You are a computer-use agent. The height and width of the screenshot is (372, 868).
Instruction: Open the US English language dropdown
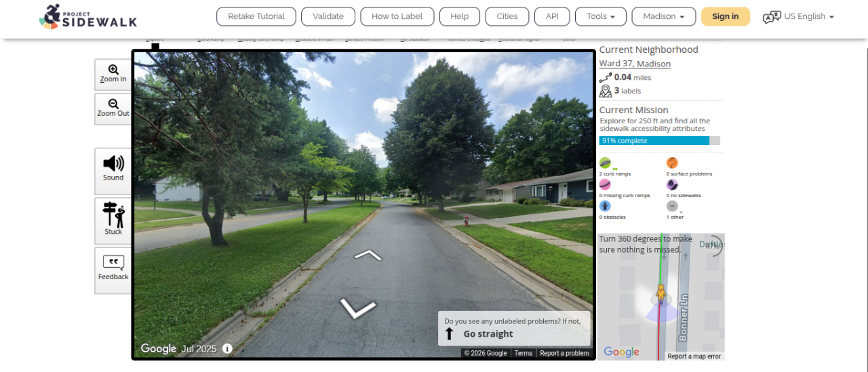point(798,16)
